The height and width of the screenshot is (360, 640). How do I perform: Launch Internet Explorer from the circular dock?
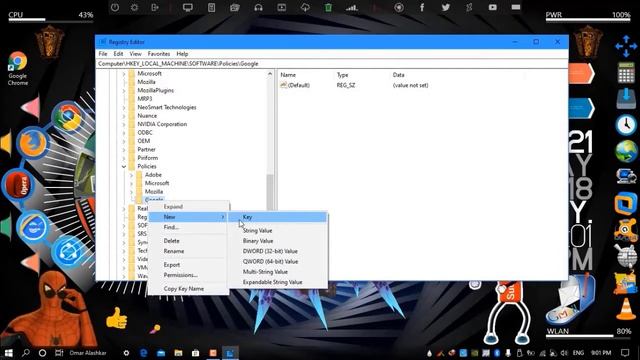pyautogui.click(x=33, y=227)
